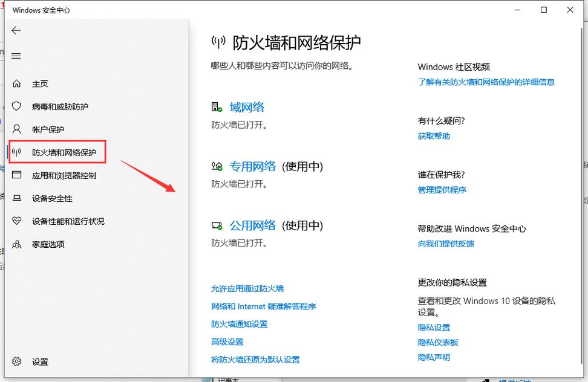Select the 病毒和威胁防护 shield icon
The width and height of the screenshot is (588, 382).
[16, 106]
